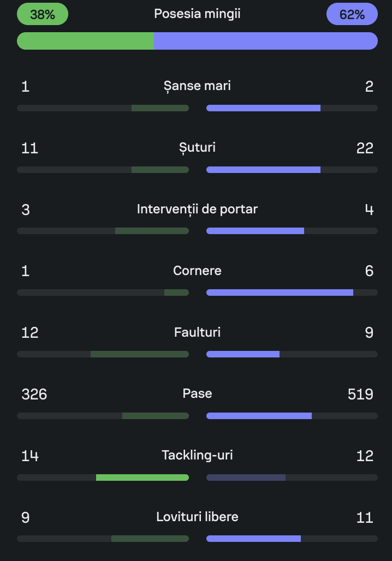This screenshot has height=561, width=392.
Task: Click the 11 value for Lovituri libere
Action: pos(365,517)
